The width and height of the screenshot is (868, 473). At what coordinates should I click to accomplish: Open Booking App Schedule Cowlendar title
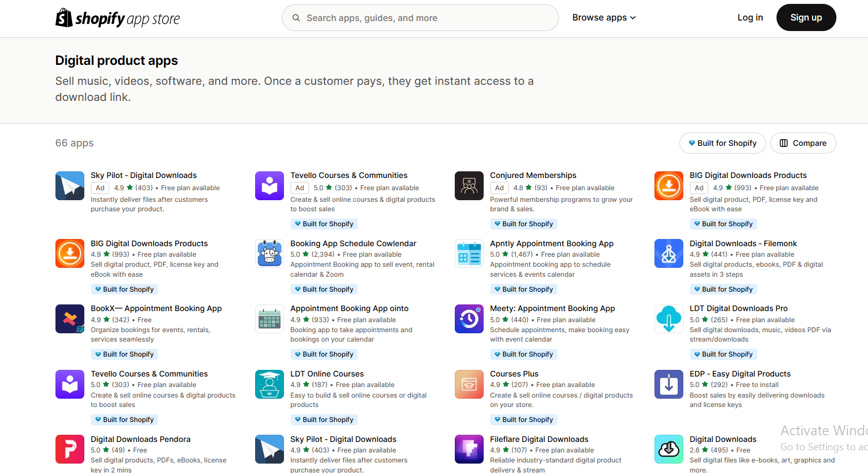(x=353, y=243)
